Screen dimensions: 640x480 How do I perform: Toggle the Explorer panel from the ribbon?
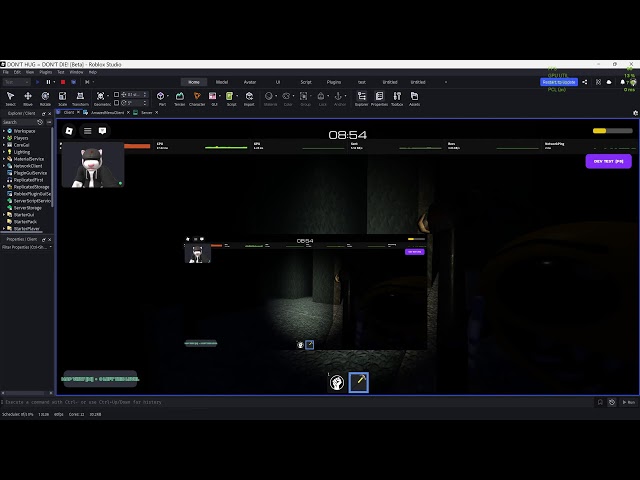[361, 98]
